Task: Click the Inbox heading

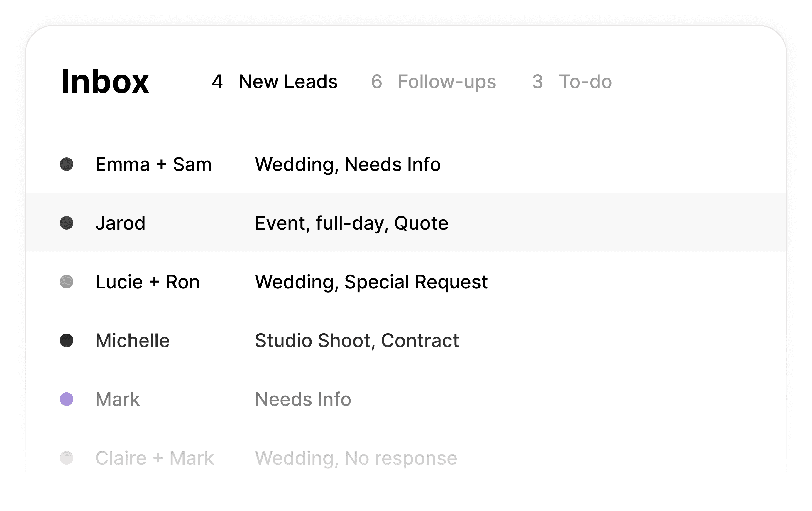Action: point(105,81)
